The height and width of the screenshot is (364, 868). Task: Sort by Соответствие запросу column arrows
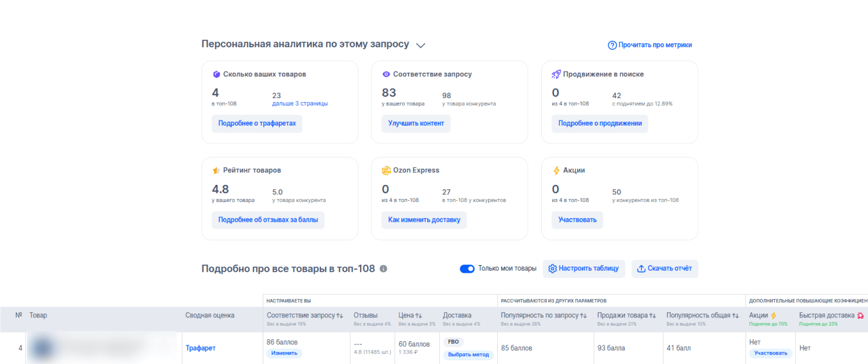tap(340, 316)
